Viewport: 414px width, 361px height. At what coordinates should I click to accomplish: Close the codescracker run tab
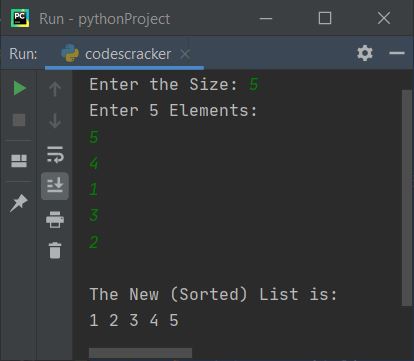[185, 54]
